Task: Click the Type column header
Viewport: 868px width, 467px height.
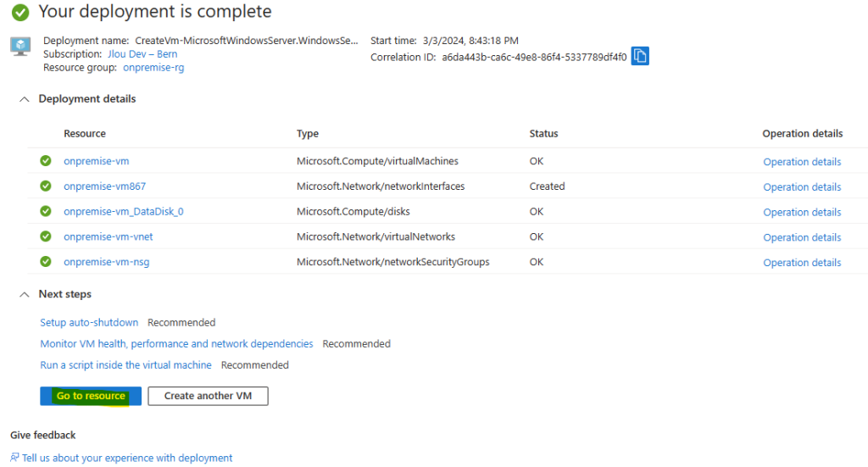Action: [308, 133]
